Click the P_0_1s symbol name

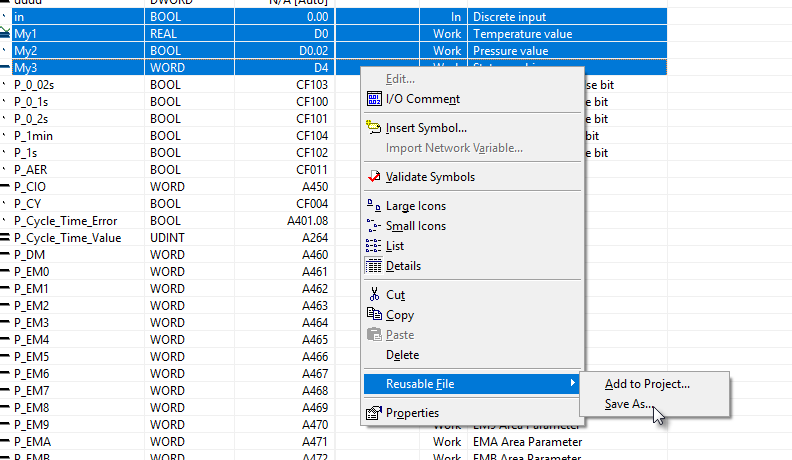(x=31, y=102)
